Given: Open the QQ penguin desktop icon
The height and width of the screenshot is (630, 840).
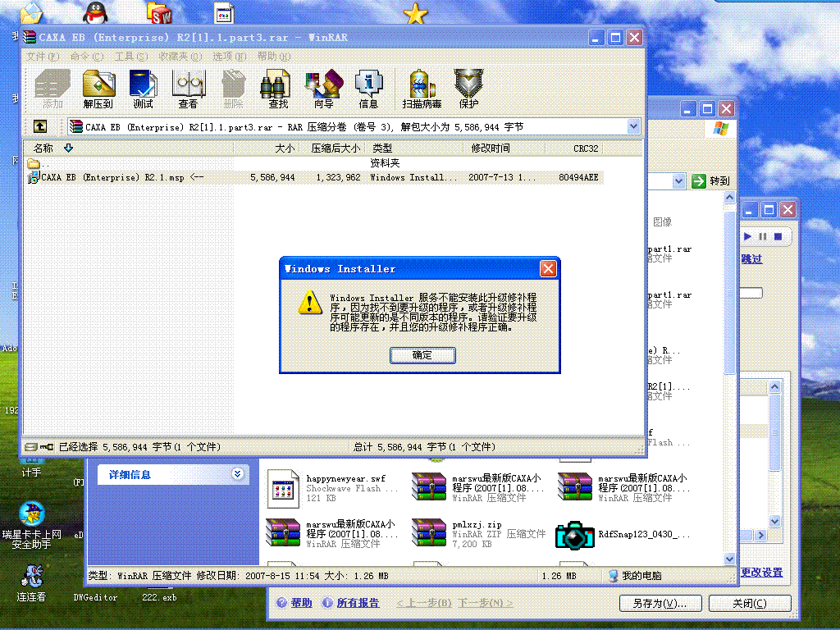Looking at the screenshot, I should pos(95,12).
